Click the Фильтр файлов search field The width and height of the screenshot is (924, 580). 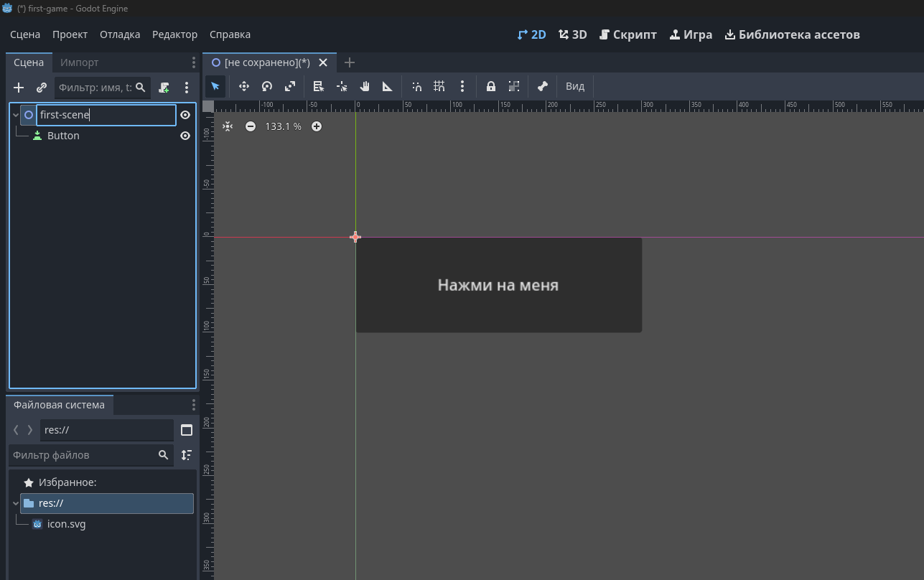(83, 455)
